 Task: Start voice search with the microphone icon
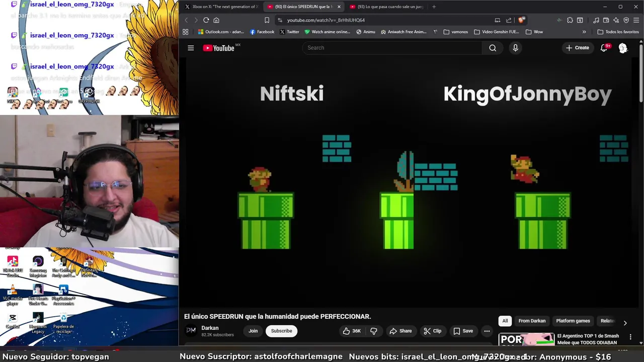515,48
